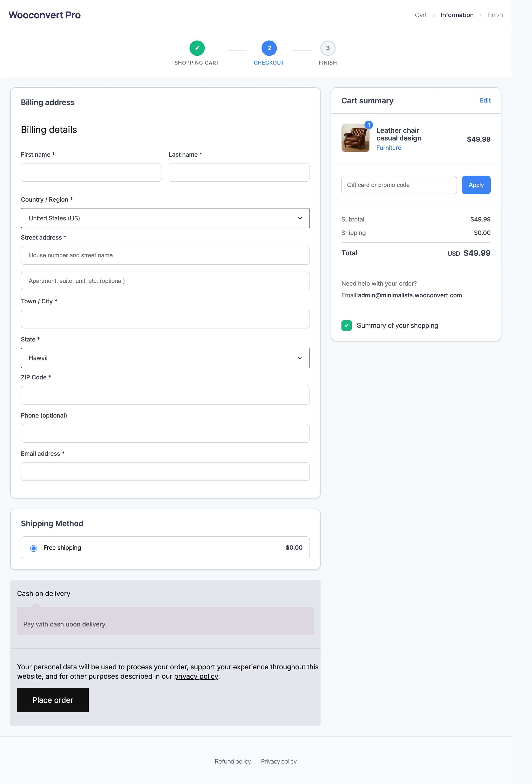Expand the Country / Region dropdown
532x784 pixels.
point(165,218)
